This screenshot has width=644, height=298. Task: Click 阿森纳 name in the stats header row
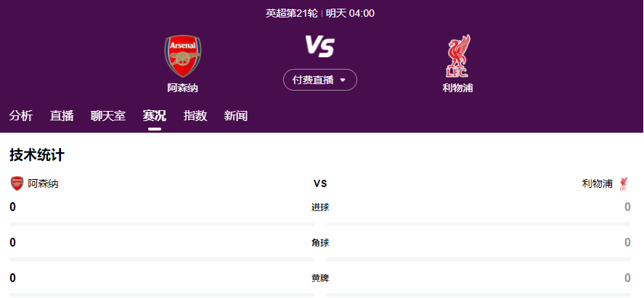(x=44, y=183)
